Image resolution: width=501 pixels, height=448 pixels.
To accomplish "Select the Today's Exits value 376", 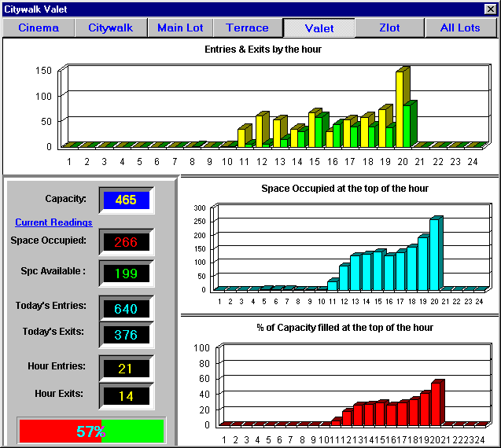I will pos(126,335).
